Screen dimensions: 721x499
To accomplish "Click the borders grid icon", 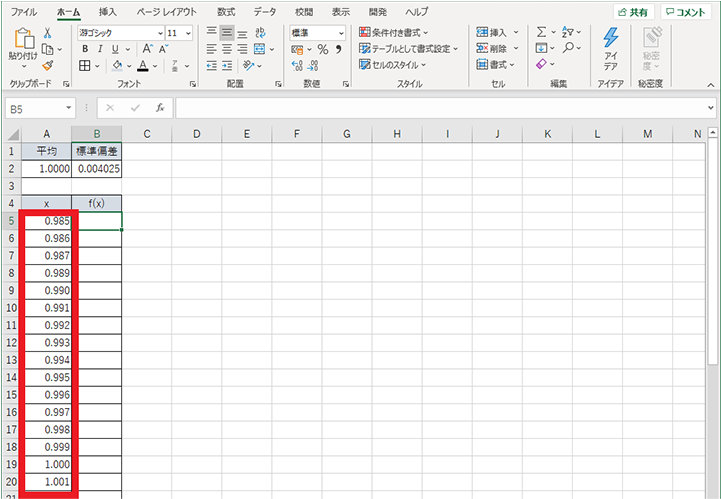I will pos(85,66).
